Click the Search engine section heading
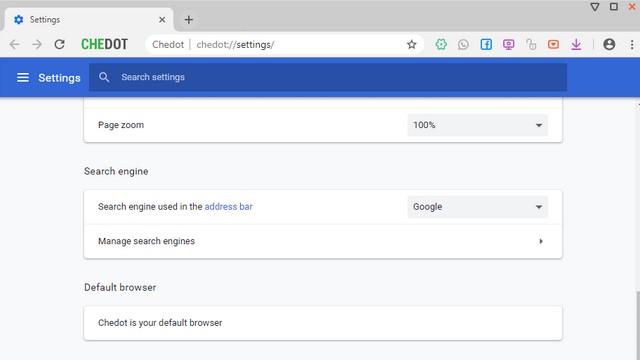Screen dimensions: 640x360 click(x=116, y=171)
